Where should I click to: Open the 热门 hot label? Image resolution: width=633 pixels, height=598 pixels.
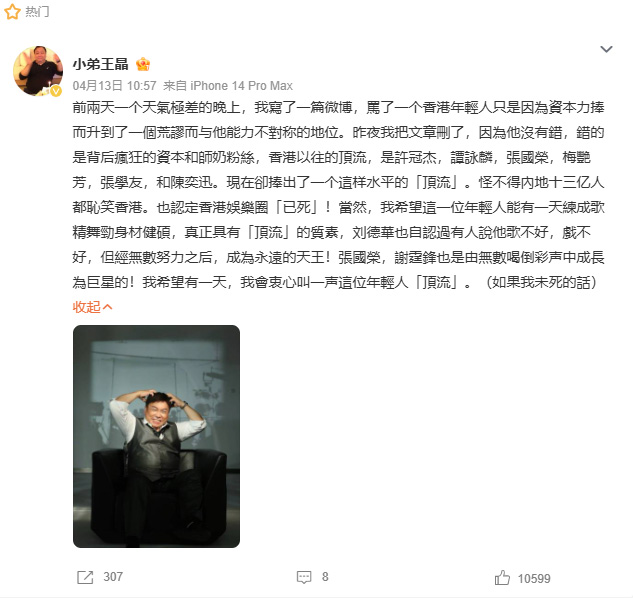pyautogui.click(x=37, y=11)
